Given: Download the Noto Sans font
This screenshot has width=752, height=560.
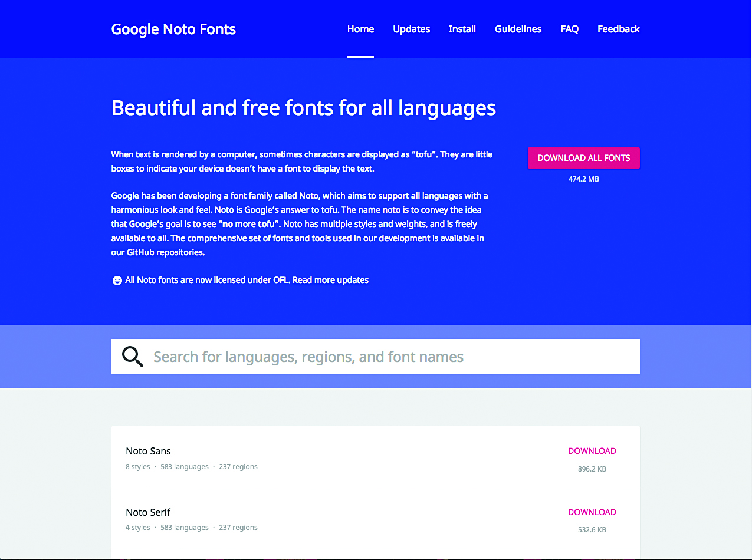Looking at the screenshot, I should pyautogui.click(x=592, y=451).
